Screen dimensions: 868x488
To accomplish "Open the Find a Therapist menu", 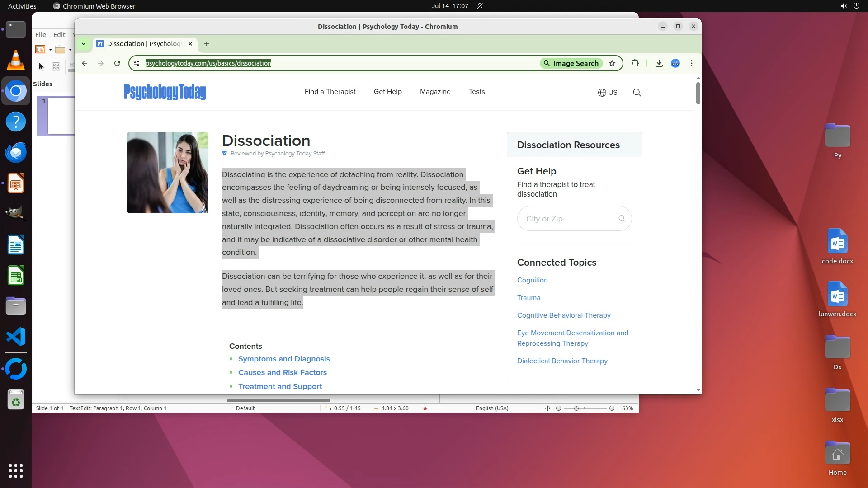I will point(330,92).
